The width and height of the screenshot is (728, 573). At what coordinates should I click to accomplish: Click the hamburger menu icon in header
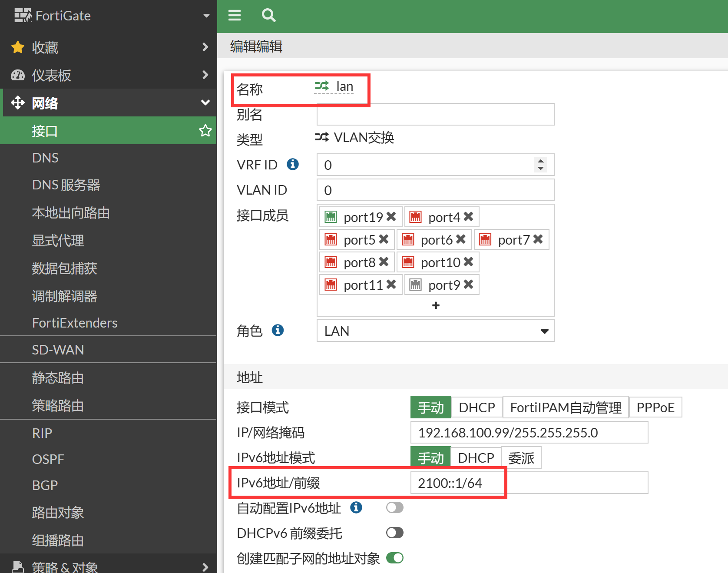click(235, 16)
